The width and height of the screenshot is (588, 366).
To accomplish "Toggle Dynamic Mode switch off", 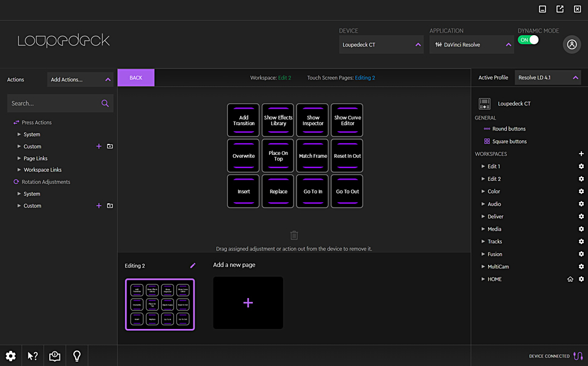I will point(528,40).
